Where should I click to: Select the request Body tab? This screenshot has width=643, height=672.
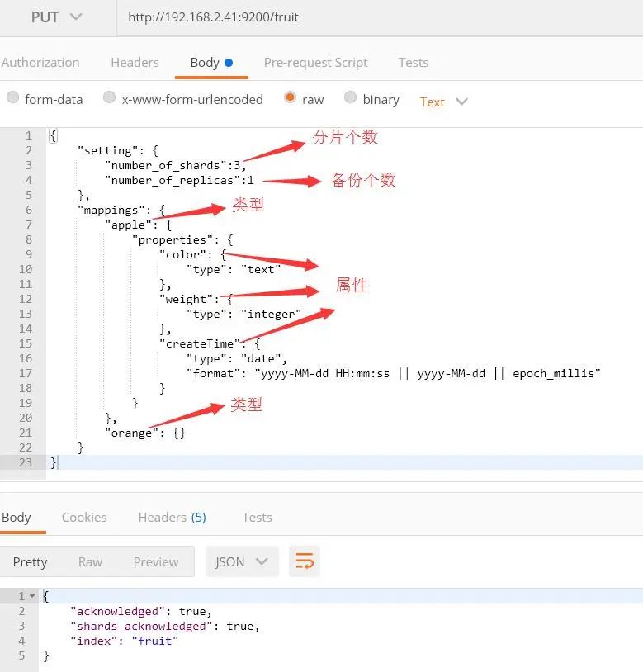point(211,63)
